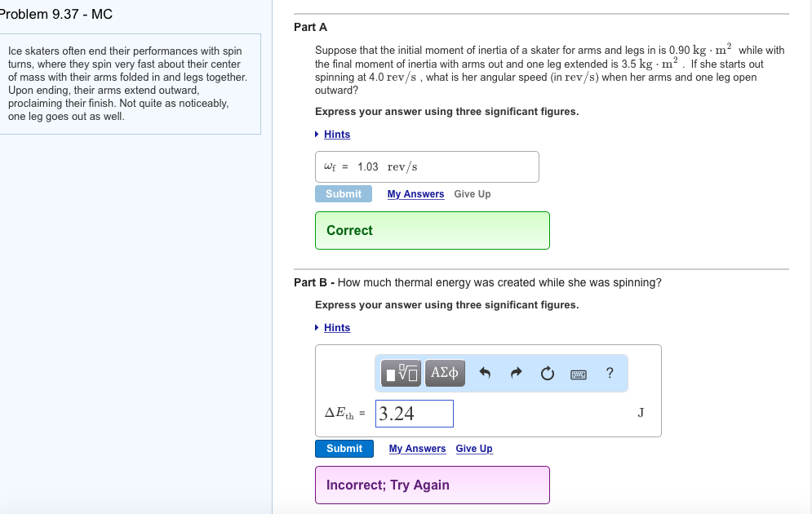Click the Problem 9.37 - MC title
812x514 pixels.
coord(55,14)
